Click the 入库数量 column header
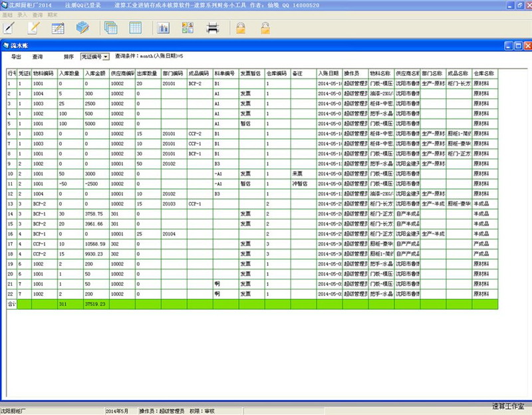 point(70,73)
